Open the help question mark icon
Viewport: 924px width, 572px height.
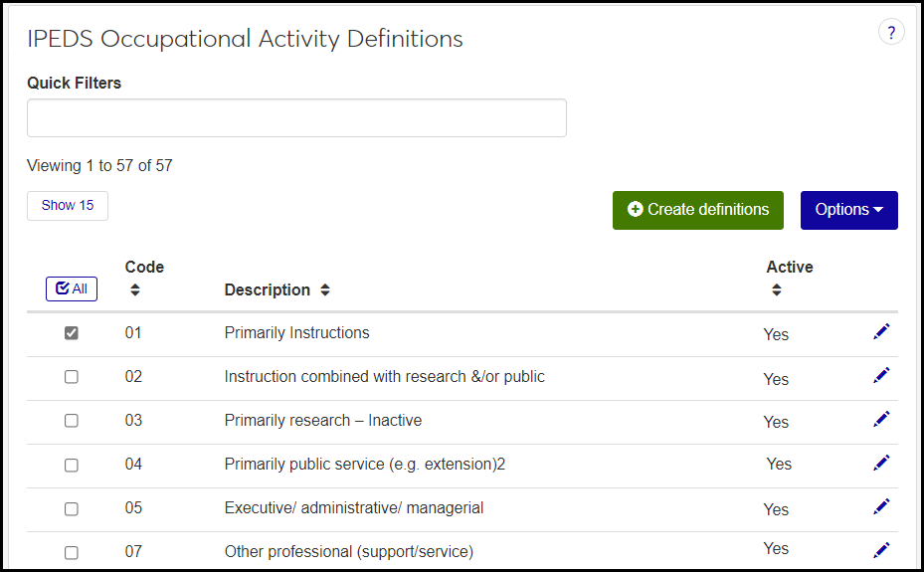tap(891, 33)
